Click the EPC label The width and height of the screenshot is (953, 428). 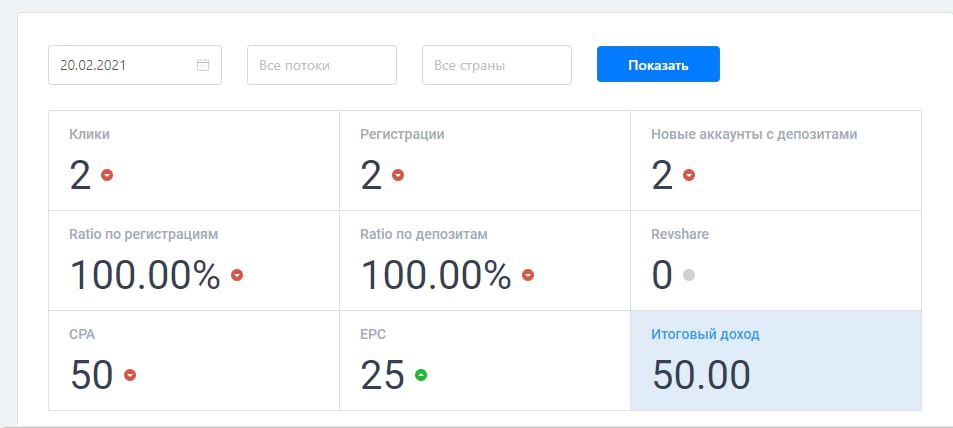(x=373, y=334)
